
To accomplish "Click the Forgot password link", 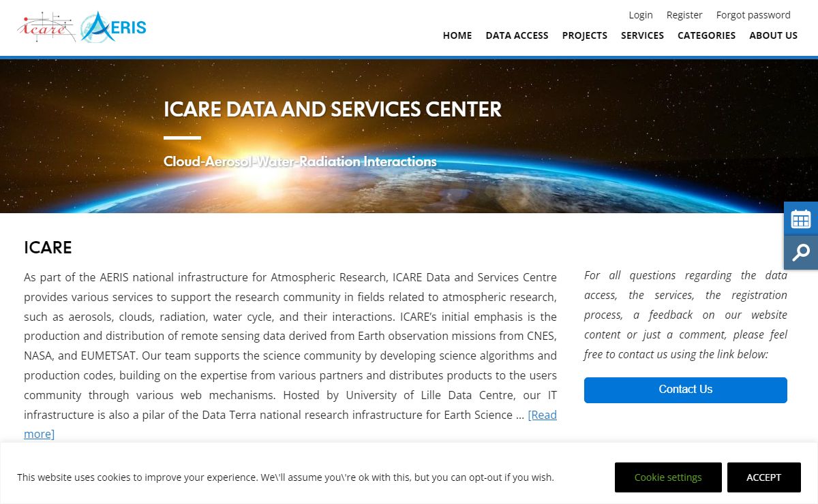I will [x=753, y=15].
